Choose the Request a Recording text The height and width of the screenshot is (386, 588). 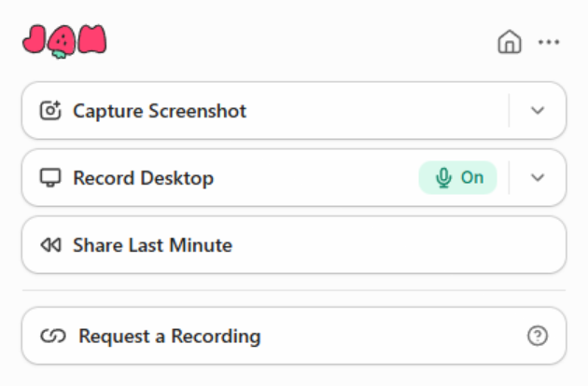tap(169, 337)
